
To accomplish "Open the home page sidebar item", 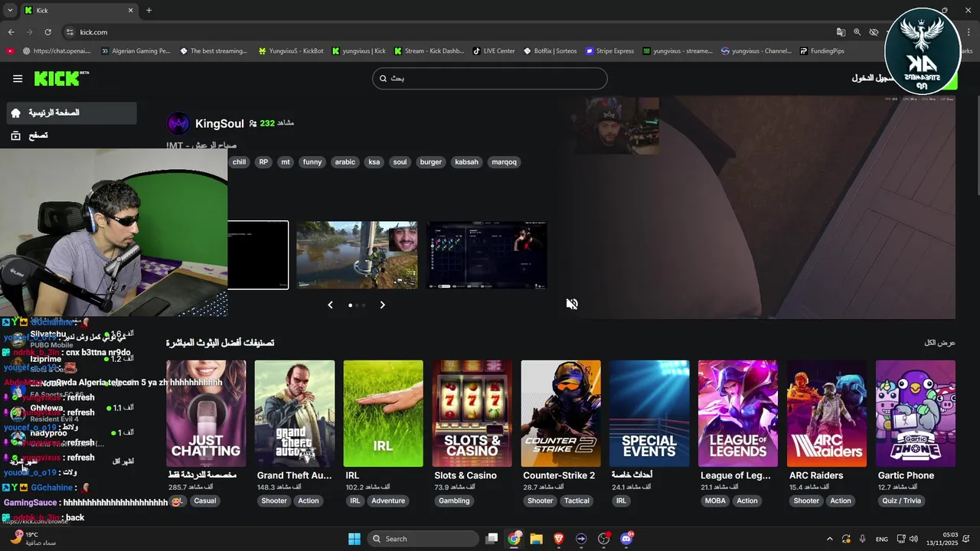I will [x=72, y=112].
